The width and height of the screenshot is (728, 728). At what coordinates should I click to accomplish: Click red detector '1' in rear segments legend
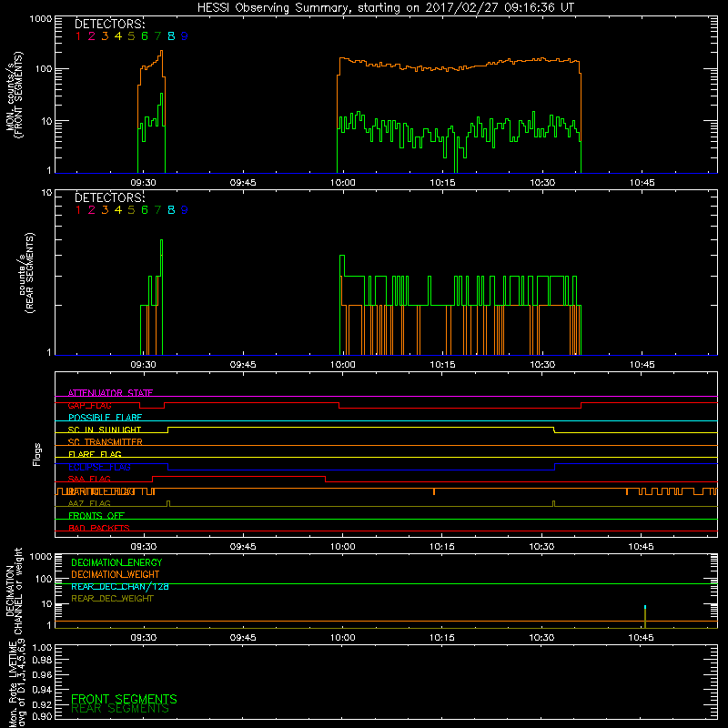[x=78, y=210]
